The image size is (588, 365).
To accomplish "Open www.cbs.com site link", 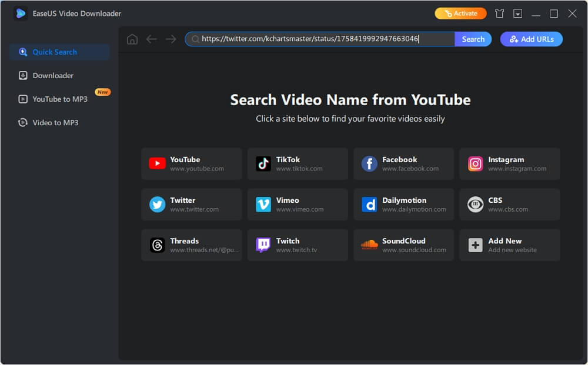I will pos(508,209).
